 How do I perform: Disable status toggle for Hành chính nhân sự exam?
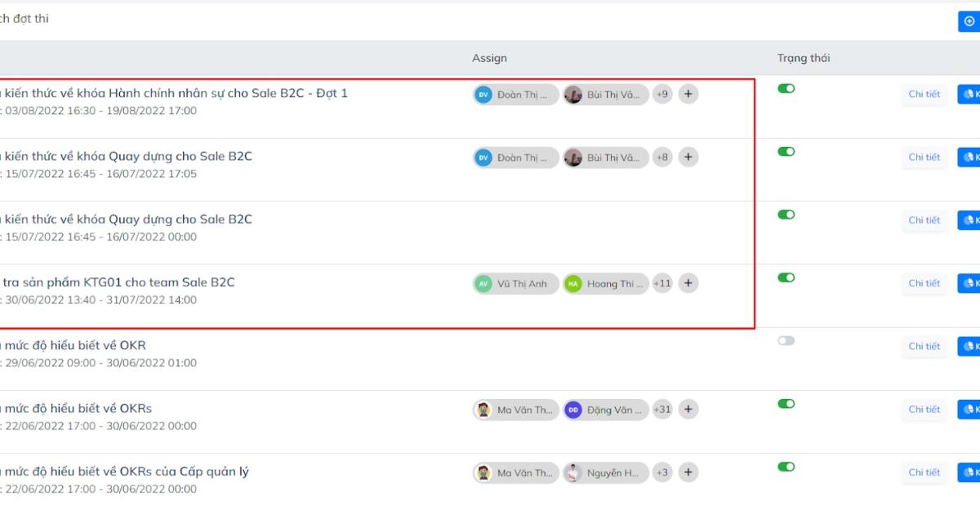coord(786,88)
